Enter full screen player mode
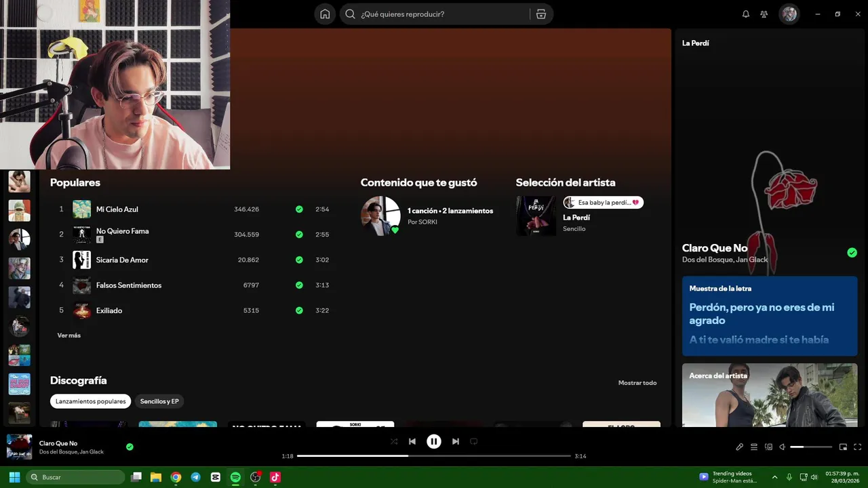Viewport: 868px width, 488px height. (x=857, y=447)
